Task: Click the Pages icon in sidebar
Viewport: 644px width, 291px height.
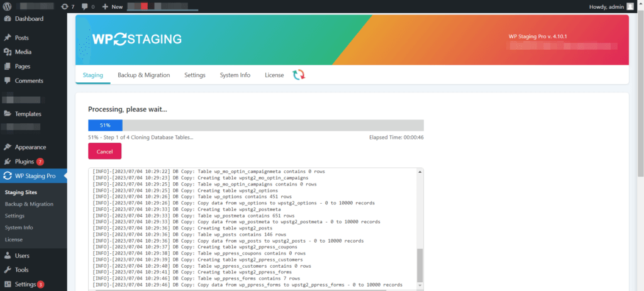Action: point(8,67)
